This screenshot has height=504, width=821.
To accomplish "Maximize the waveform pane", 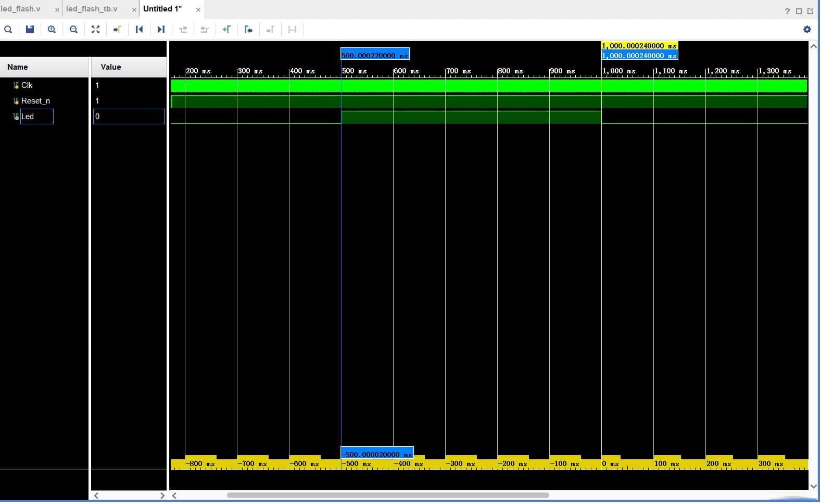I will [799, 11].
